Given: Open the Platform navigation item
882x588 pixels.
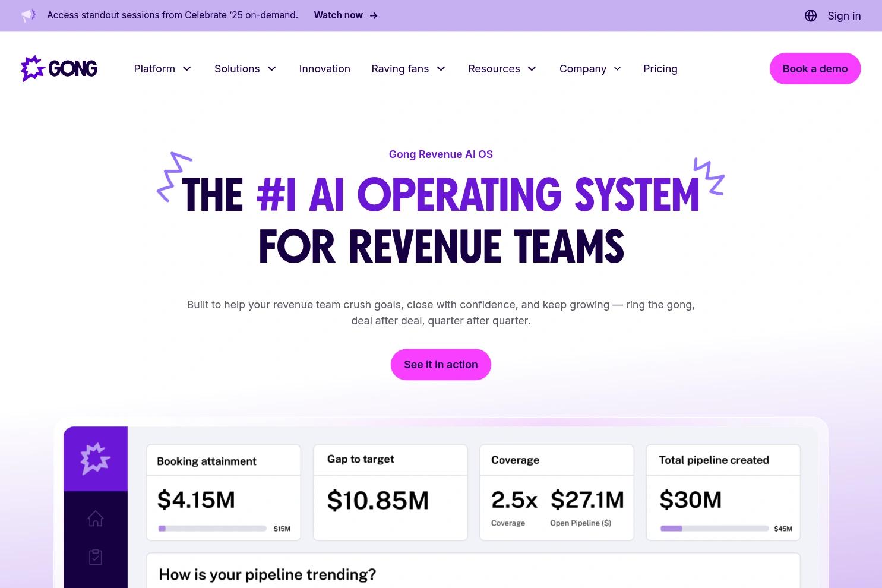Looking at the screenshot, I should point(154,69).
